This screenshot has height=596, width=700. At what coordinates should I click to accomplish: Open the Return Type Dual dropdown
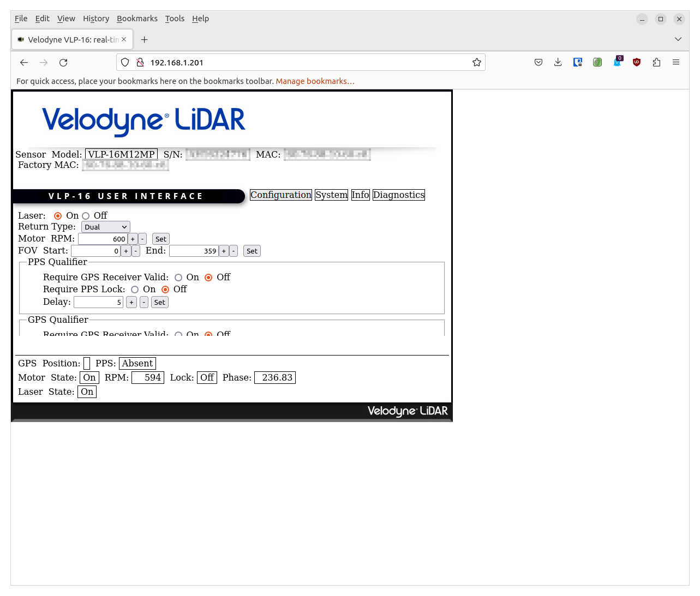click(x=106, y=227)
